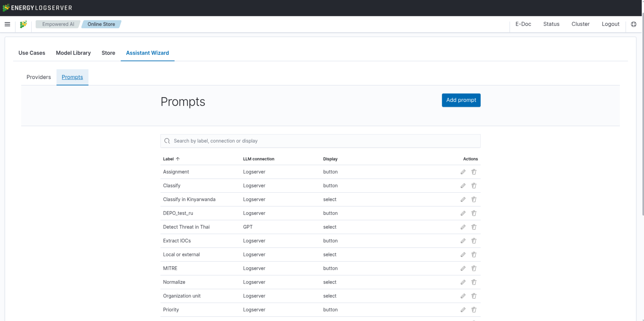Edit the Detect Threat in Thai prompt
Image resolution: width=644 pixels, height=321 pixels.
463,227
